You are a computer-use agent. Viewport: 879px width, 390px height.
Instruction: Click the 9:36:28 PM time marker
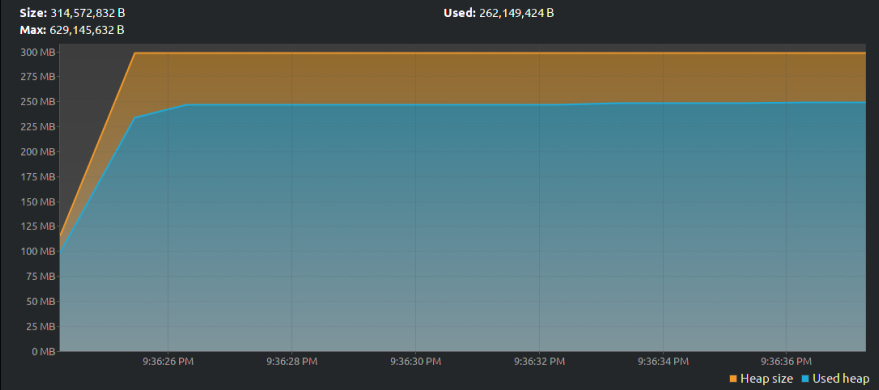click(292, 361)
